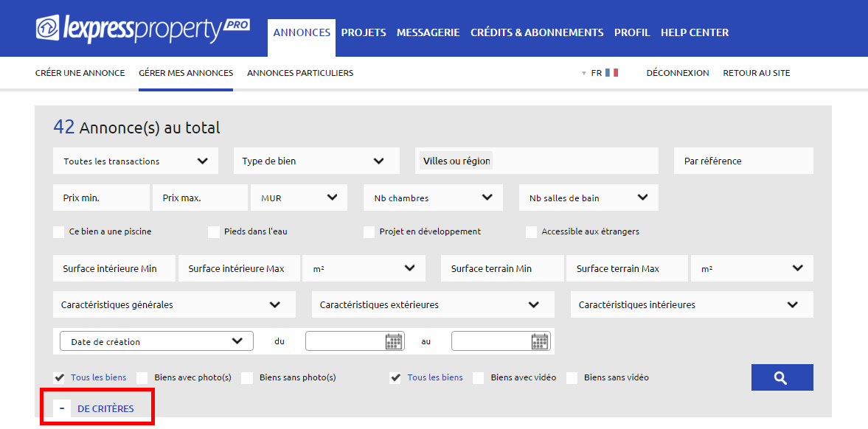The height and width of the screenshot is (429, 868).
Task: Click the magnifier search button
Action: (782, 377)
